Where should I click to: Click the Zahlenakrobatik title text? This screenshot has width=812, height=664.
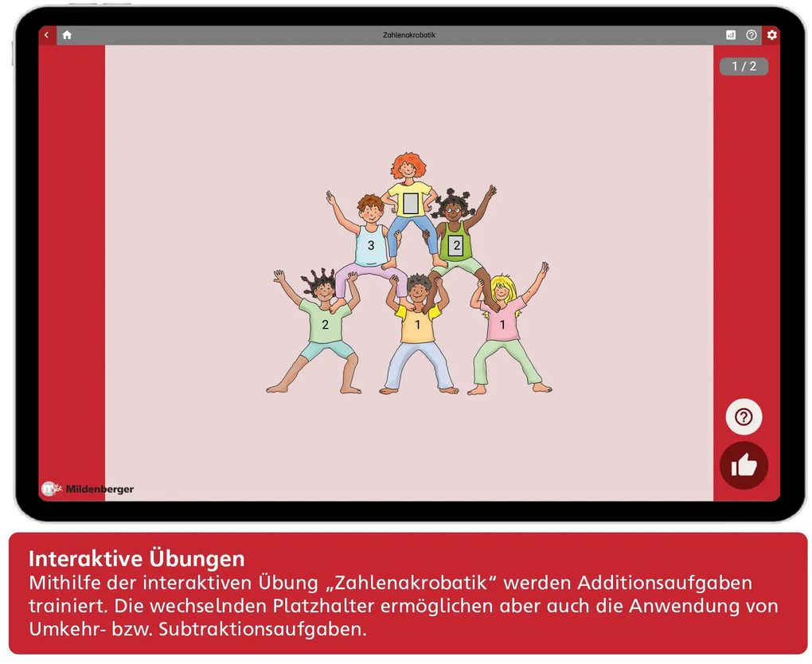[x=409, y=35]
